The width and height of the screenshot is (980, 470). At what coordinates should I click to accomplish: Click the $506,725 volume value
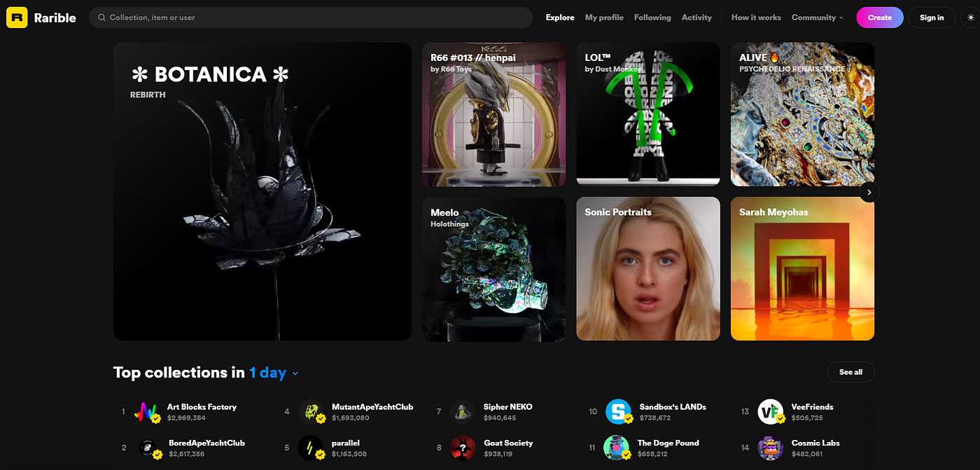pyautogui.click(x=807, y=418)
